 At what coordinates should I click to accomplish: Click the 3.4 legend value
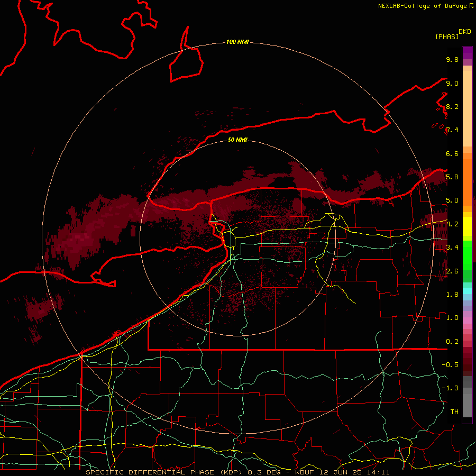click(x=452, y=247)
